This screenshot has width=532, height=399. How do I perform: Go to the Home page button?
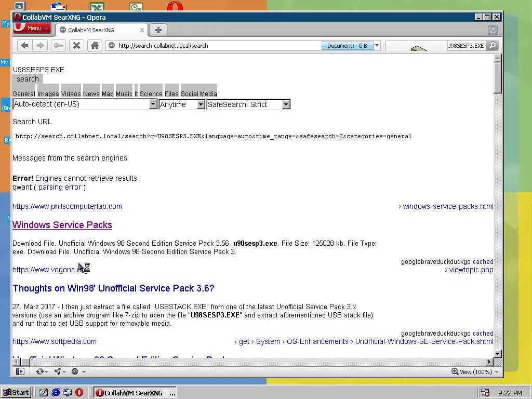click(95, 46)
